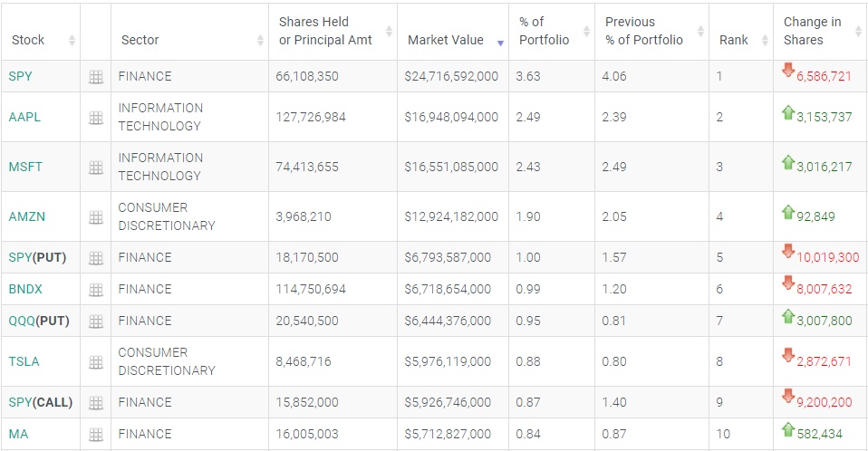
Task: Sort by the Sector column header
Action: 140,40
